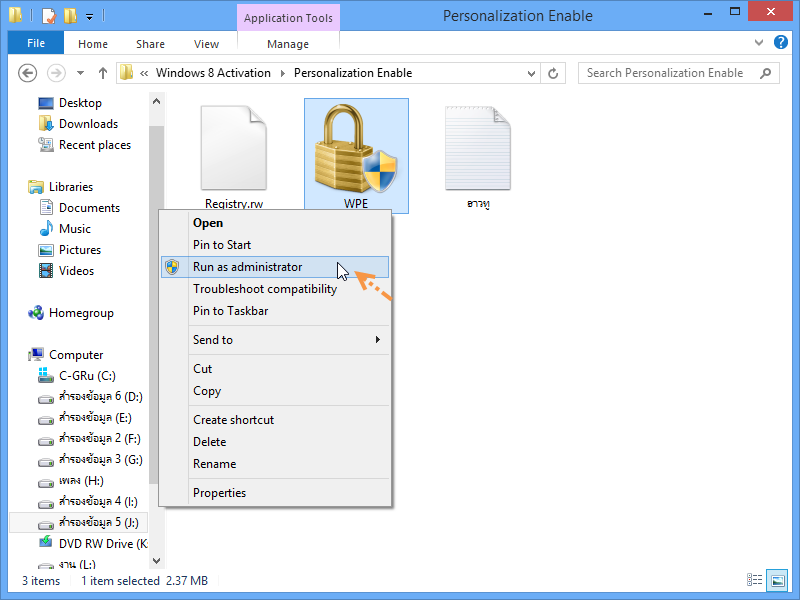Select Libraries in navigation pane

[x=61, y=187]
